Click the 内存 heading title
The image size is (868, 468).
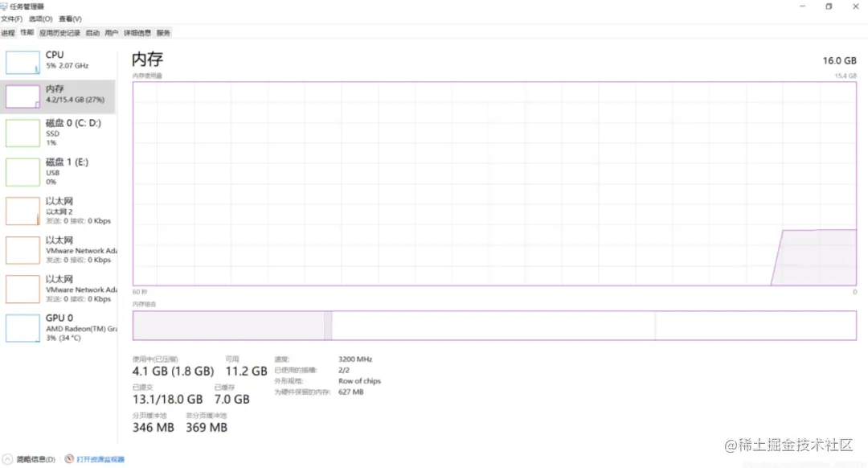148,60
